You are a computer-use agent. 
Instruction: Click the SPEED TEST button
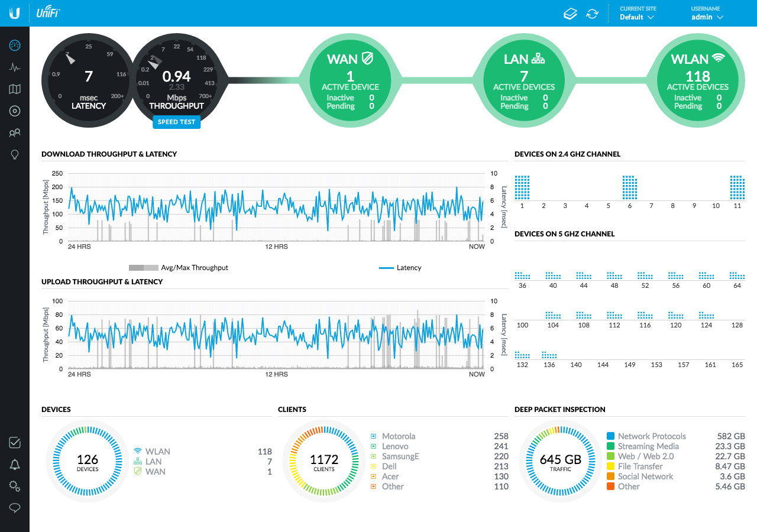pyautogui.click(x=176, y=122)
